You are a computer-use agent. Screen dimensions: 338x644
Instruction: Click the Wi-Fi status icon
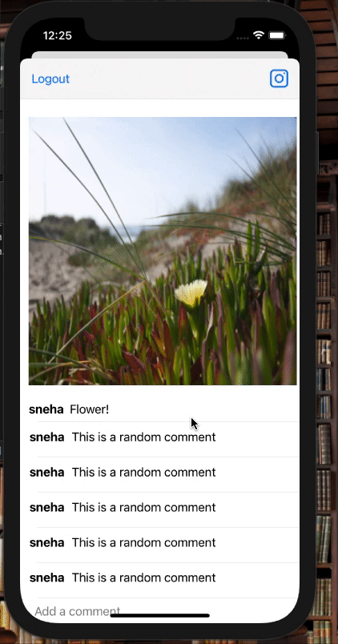point(259,35)
